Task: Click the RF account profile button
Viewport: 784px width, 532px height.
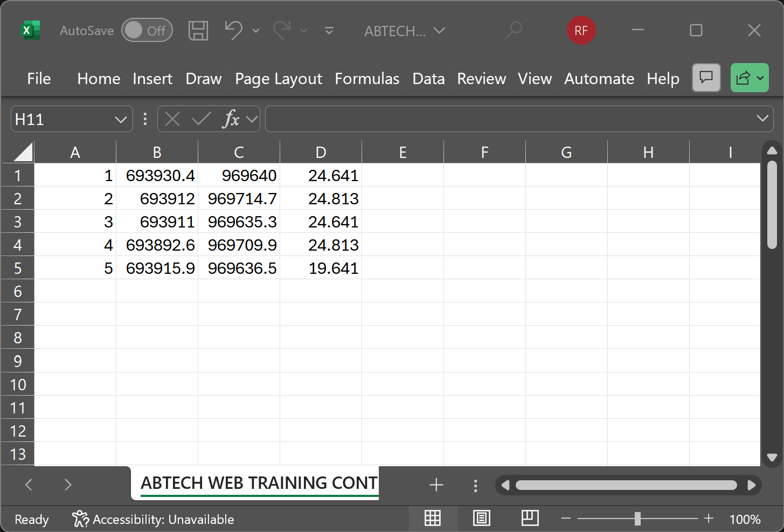Action: point(581,31)
